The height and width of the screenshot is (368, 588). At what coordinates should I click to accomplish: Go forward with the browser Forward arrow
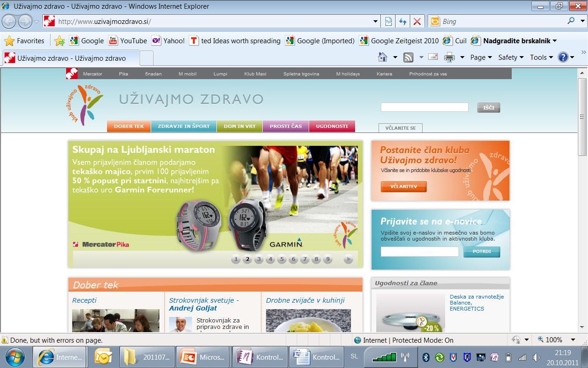coord(25,21)
